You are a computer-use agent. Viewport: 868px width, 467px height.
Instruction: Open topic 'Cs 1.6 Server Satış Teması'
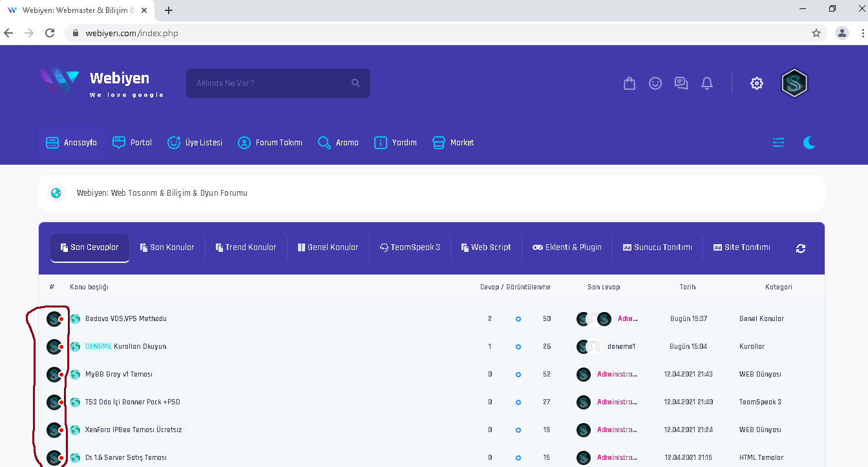coord(126,458)
